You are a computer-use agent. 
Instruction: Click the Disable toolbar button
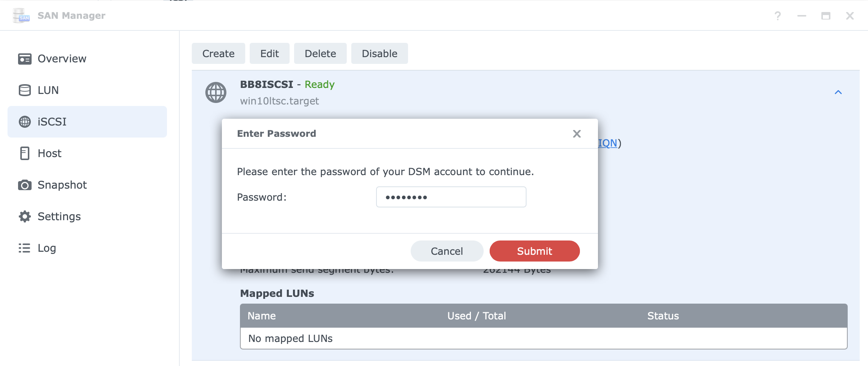click(x=379, y=53)
